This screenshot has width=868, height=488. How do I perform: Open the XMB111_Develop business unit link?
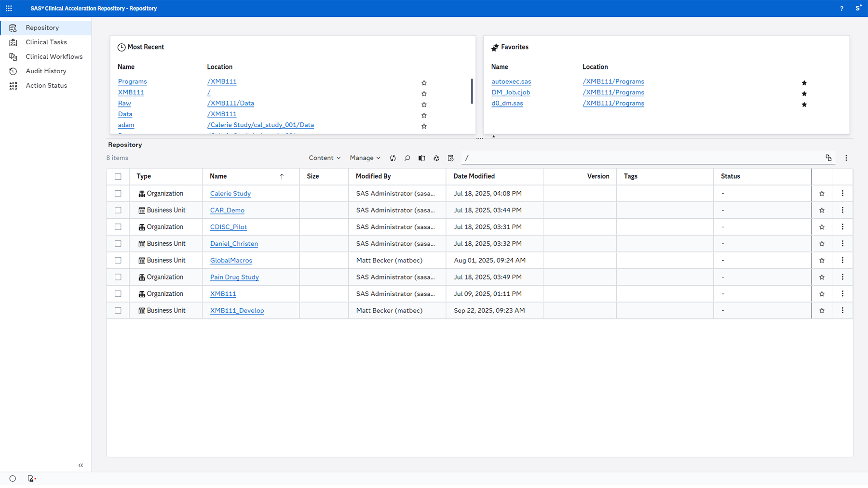[237, 310]
